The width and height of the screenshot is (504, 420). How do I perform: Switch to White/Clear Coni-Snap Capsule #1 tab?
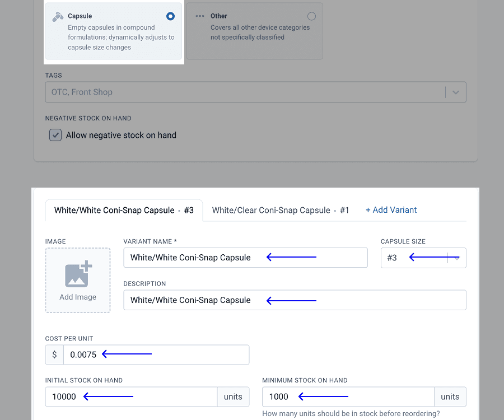click(281, 210)
